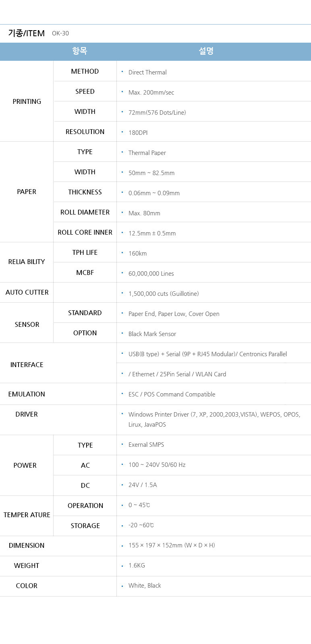The width and height of the screenshot is (311, 644).
Task: Click the Max. 200mm/sec speed value
Action: (x=151, y=93)
